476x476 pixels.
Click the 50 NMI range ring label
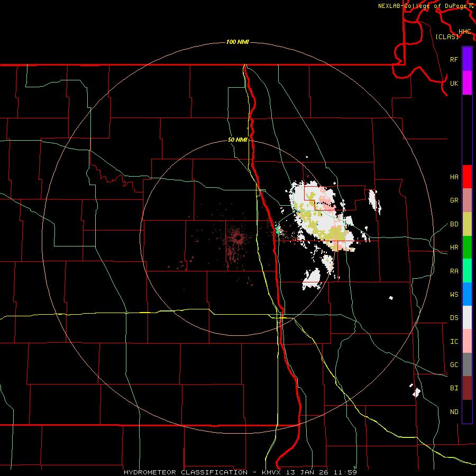coord(237,140)
